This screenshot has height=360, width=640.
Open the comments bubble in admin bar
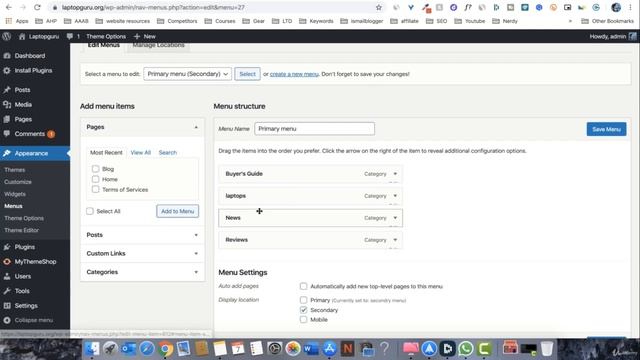pos(73,36)
